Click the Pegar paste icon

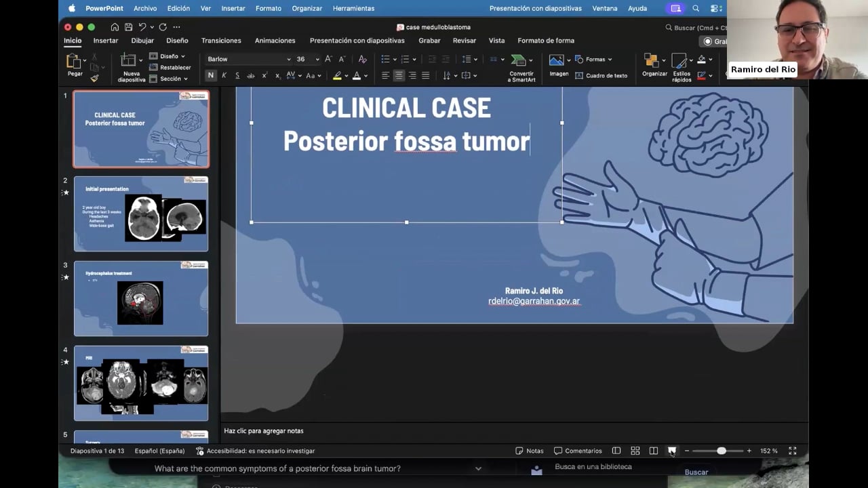point(74,62)
